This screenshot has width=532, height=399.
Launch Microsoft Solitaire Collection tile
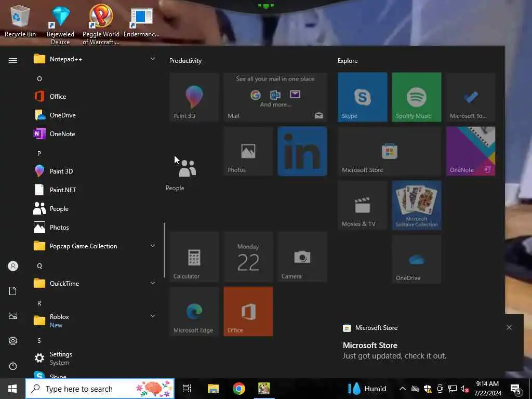(417, 205)
